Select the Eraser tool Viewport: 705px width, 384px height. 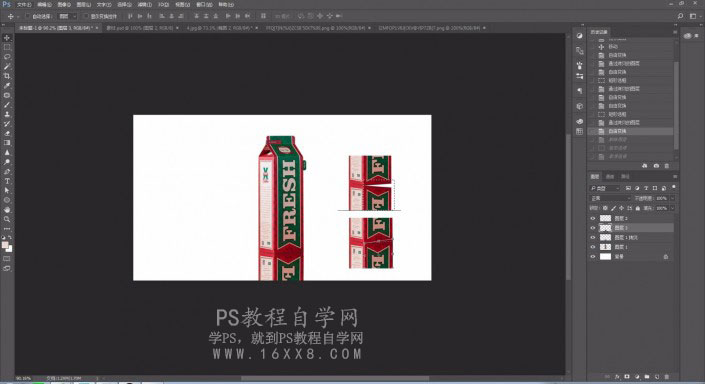(x=7, y=134)
